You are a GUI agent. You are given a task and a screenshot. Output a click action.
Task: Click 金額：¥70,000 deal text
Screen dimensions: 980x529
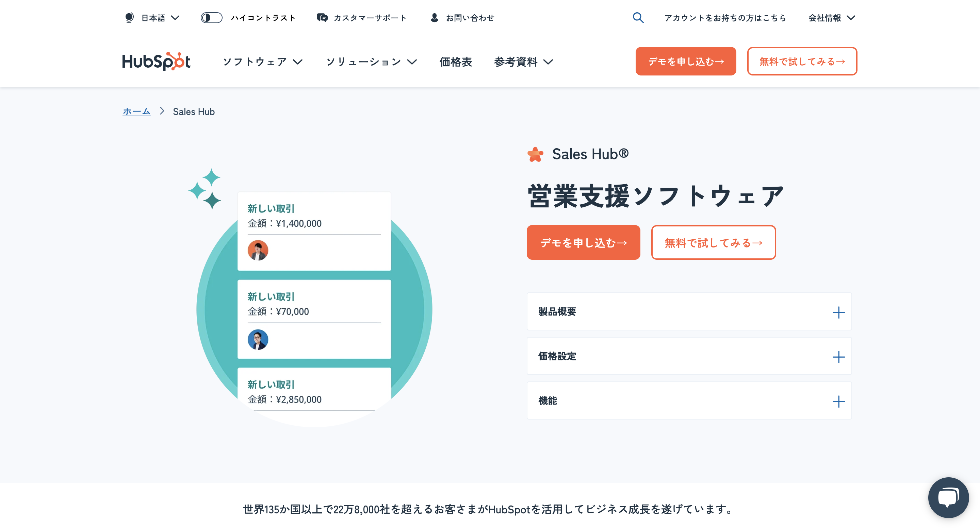[x=278, y=311]
